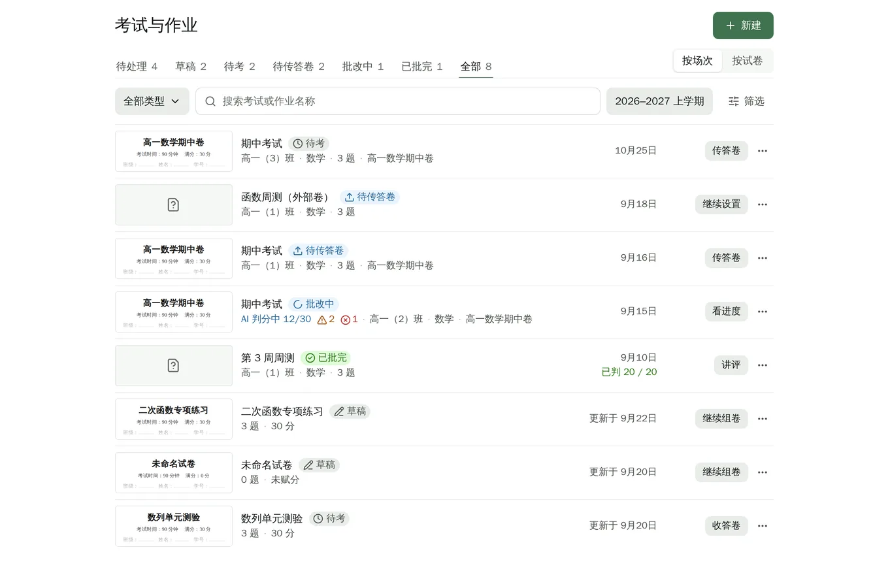The image size is (888, 588).
Task: Select the 批改中 tab
Action: pos(363,67)
